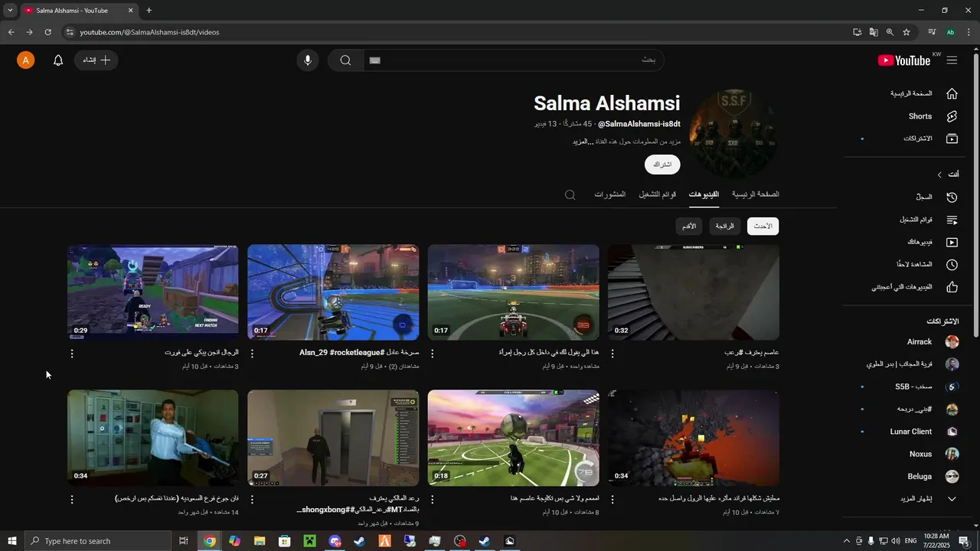Open three-dot menu for 'عاصم يخترف #رعب' video

click(612, 354)
